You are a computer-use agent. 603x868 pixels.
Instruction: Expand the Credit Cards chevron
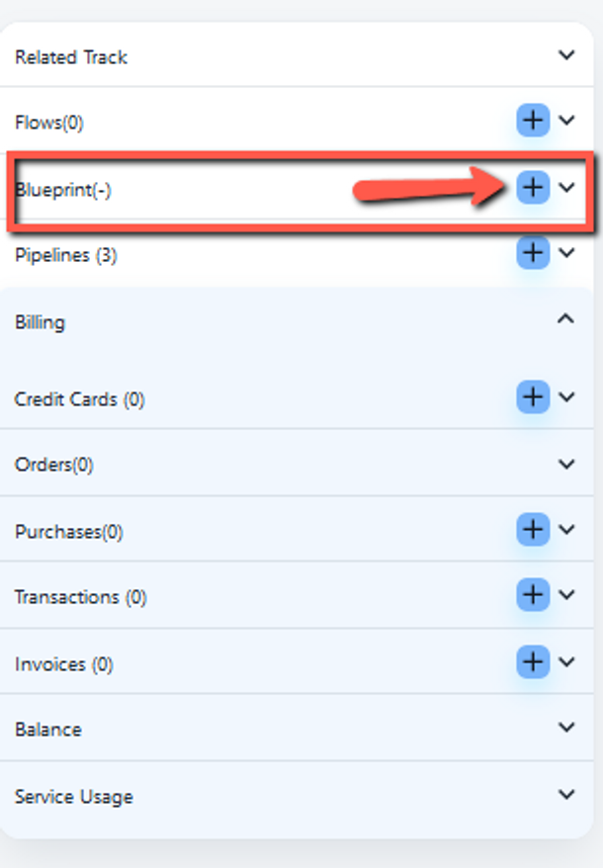(566, 397)
